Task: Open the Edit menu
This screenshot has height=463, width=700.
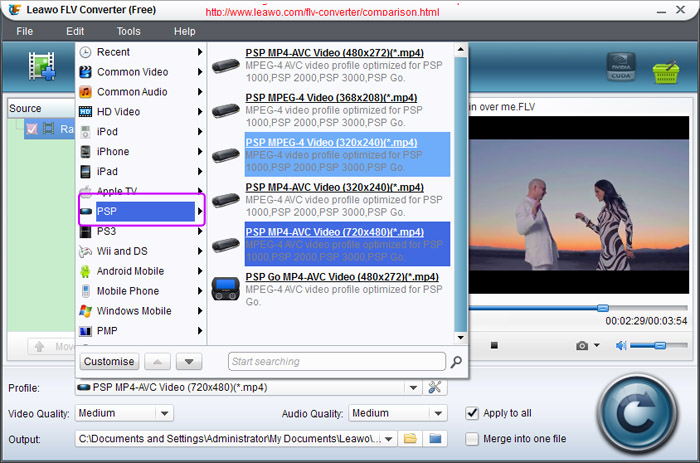Action: coord(75,31)
